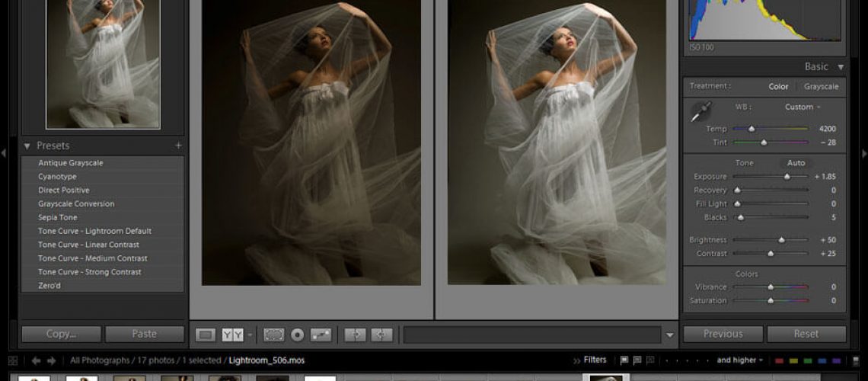Switch Treatment to Grayscale
Viewport: 868px width, 381px height.
click(x=821, y=86)
